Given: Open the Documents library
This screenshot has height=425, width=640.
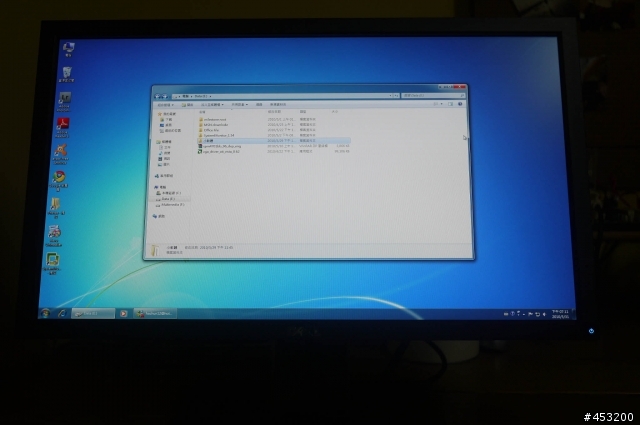Looking at the screenshot, I should pos(165,147).
